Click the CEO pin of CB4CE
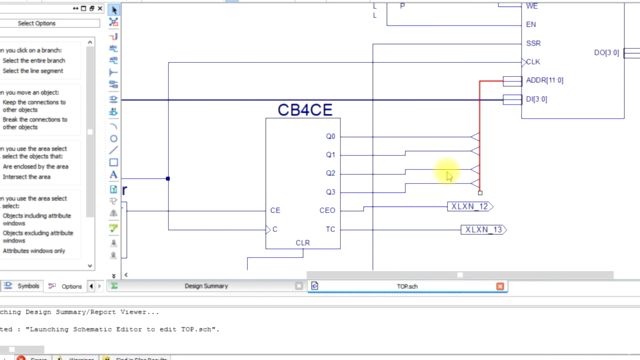Screen dimensions: 640x360 pyautogui.click(x=327, y=210)
